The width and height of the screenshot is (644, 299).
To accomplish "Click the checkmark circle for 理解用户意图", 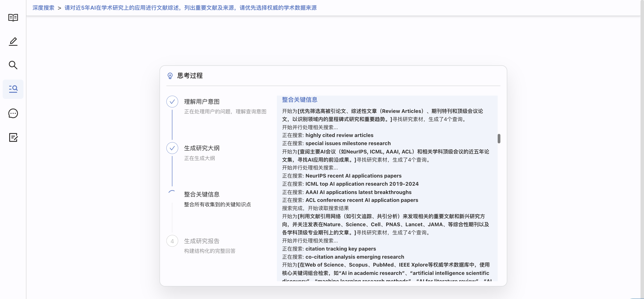I will coord(172,101).
